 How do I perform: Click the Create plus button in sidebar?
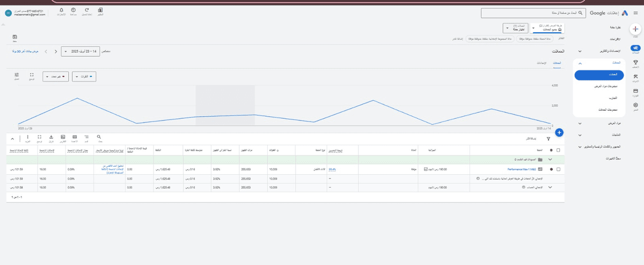635,30
